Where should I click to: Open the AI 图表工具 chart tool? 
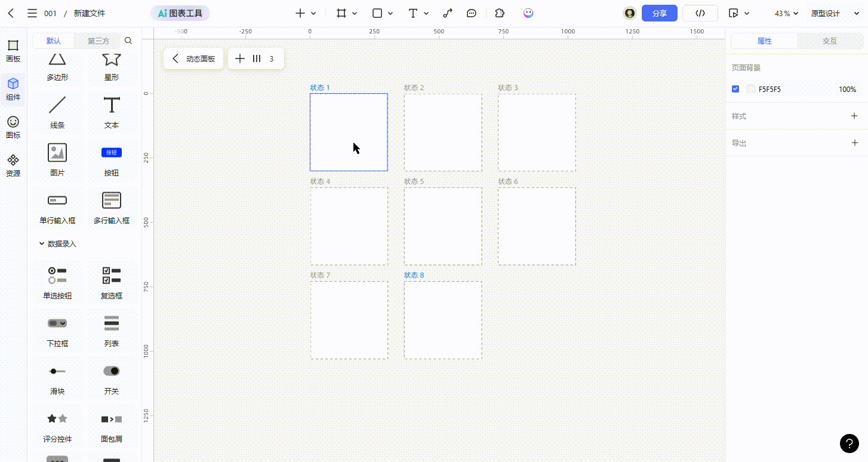(180, 13)
